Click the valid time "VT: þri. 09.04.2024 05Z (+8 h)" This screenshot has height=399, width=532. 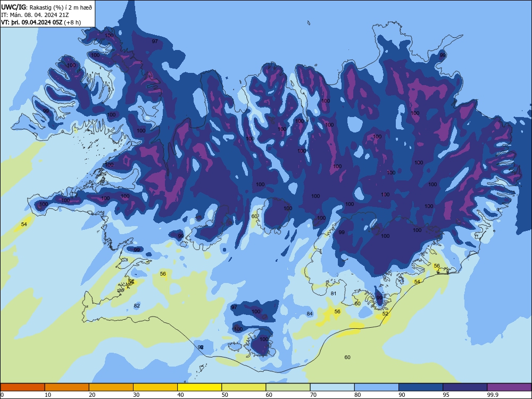pyautogui.click(x=41, y=22)
